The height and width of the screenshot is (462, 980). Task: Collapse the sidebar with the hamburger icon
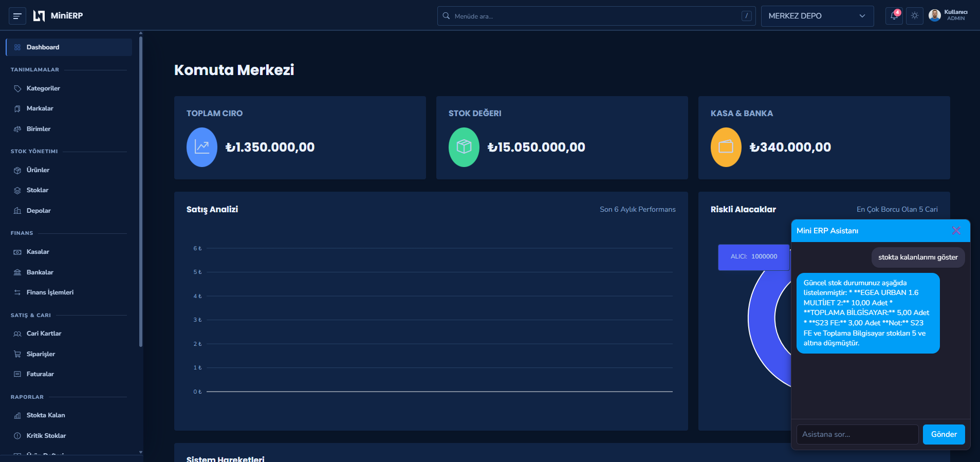pyautogui.click(x=17, y=16)
